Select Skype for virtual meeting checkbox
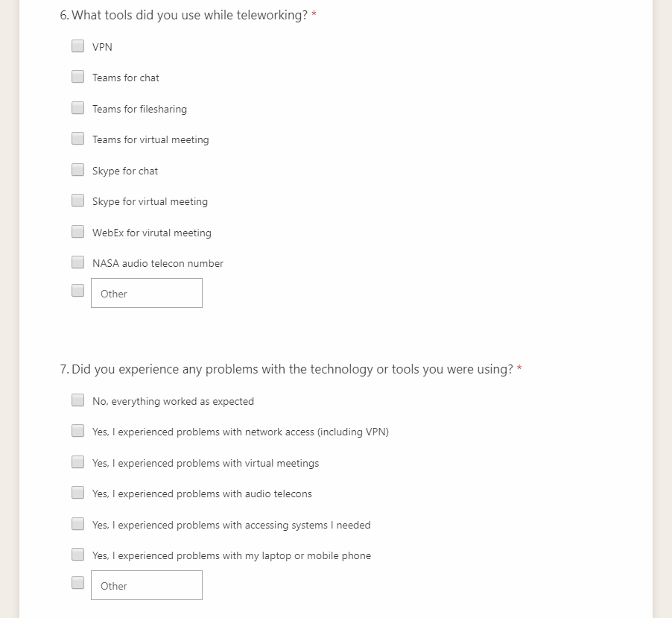 coord(78,201)
